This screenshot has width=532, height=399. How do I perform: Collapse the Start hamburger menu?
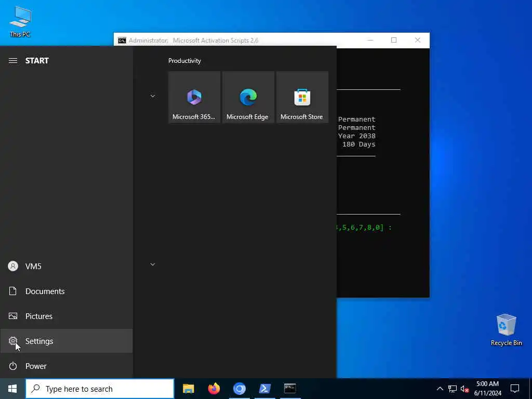click(13, 61)
